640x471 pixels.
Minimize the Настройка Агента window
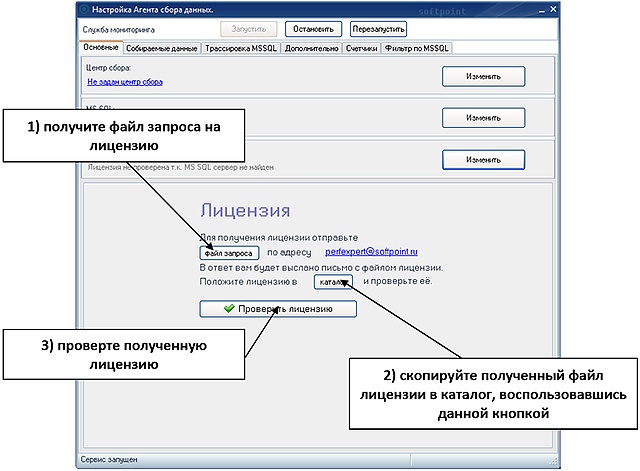(x=542, y=11)
